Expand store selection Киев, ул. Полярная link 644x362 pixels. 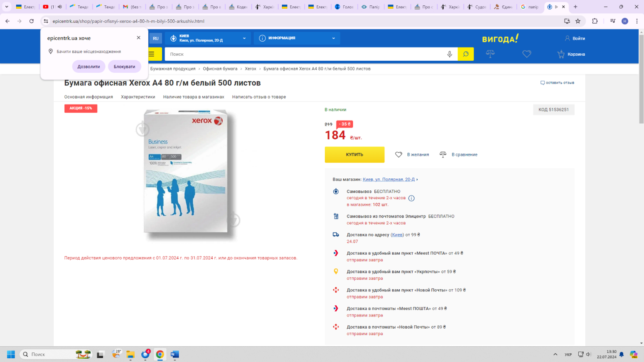click(389, 180)
